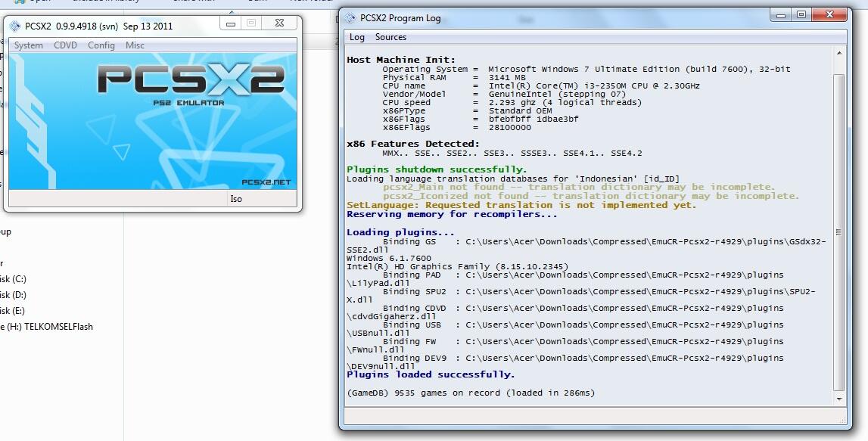This screenshot has height=441, width=868.
Task: Click the Iso status bar label
Action: click(236, 199)
